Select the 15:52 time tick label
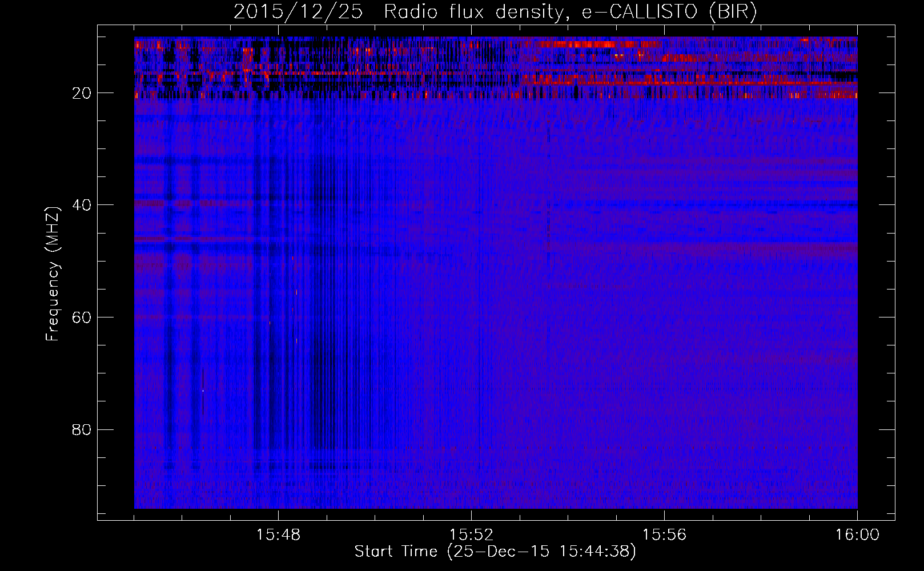The image size is (924, 571). [x=471, y=535]
